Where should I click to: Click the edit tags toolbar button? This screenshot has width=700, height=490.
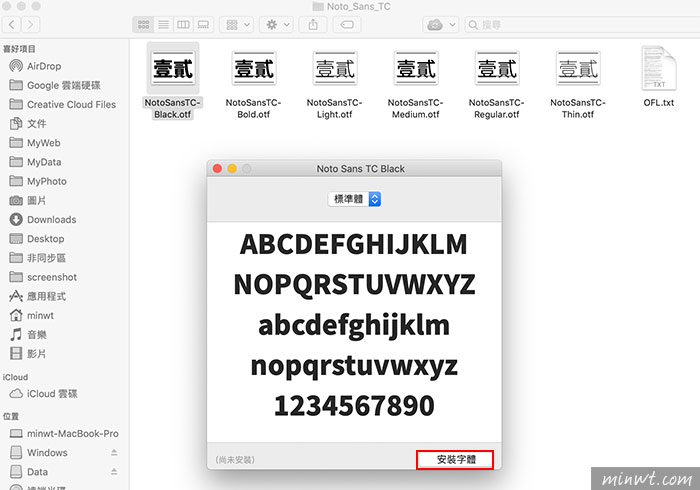pos(347,25)
